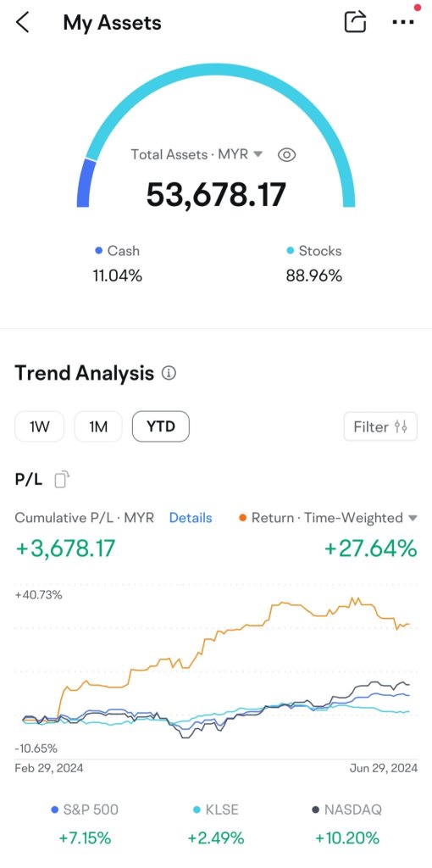The height and width of the screenshot is (868, 432).
Task: Click the P/L copy icon
Action: tap(62, 480)
